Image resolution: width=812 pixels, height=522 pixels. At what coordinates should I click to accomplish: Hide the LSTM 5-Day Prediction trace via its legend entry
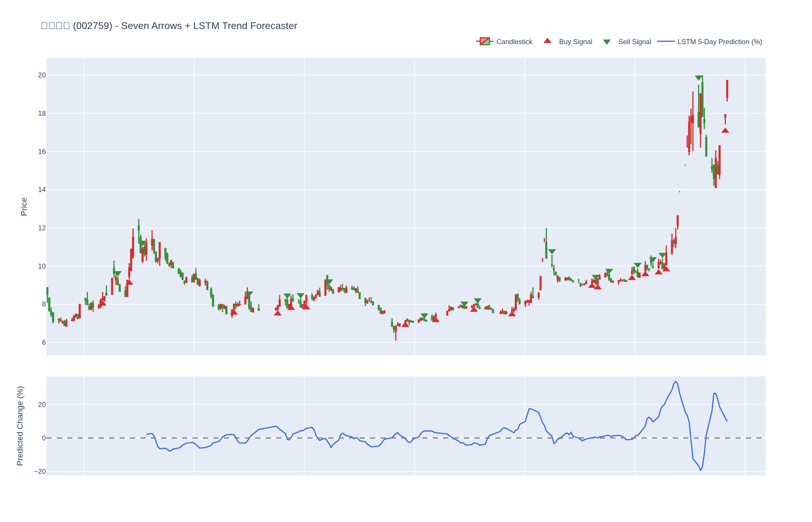click(719, 42)
